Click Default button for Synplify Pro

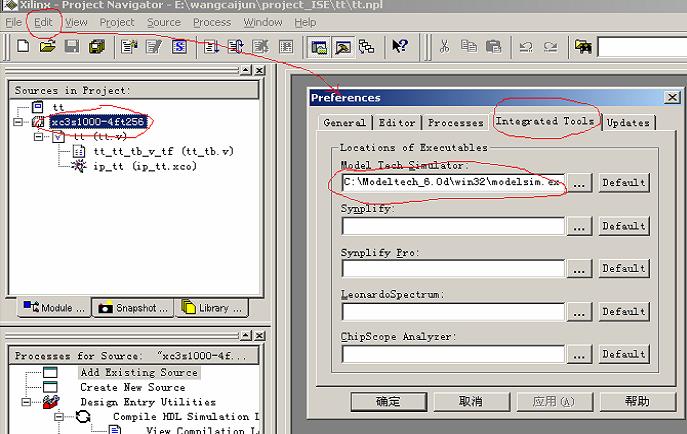624,268
